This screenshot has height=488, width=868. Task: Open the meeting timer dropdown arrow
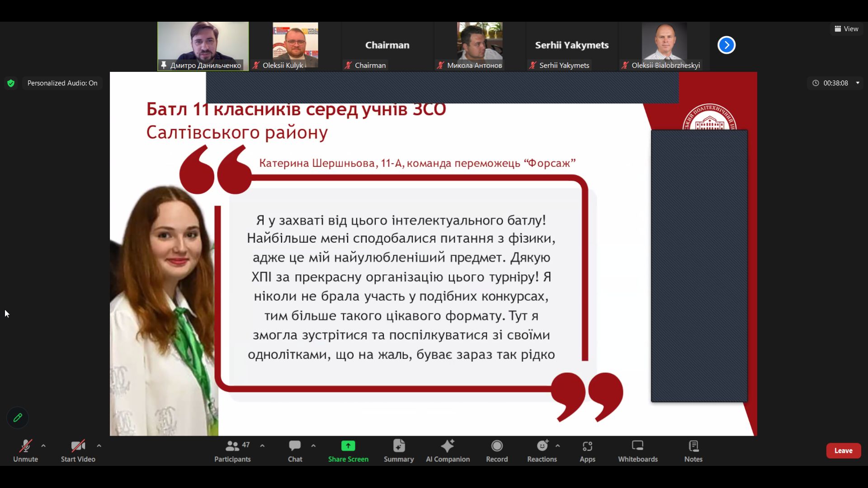[x=858, y=83]
